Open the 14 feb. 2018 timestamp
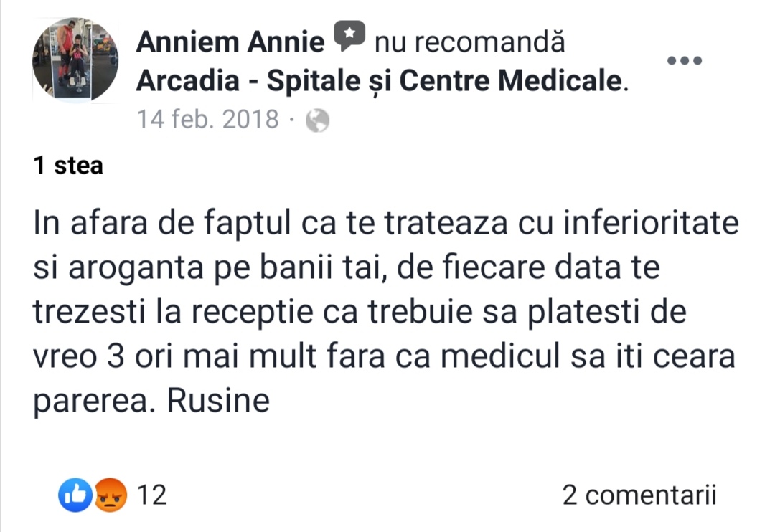Image resolution: width=775 pixels, height=532 pixels. (x=207, y=120)
